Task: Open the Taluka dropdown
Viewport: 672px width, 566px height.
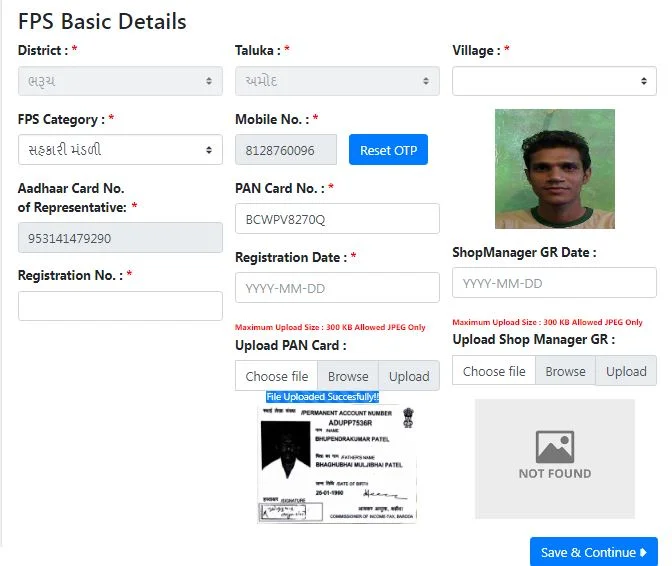Action: [337, 81]
